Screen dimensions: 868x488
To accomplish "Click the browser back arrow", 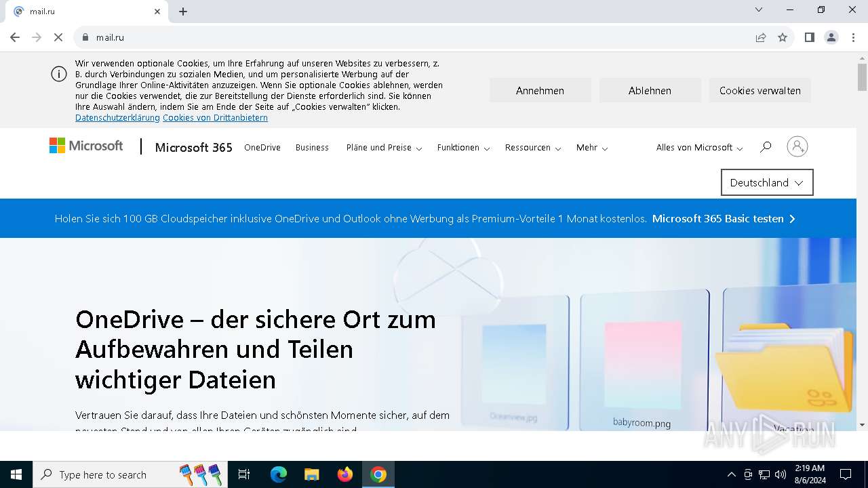I will [15, 37].
